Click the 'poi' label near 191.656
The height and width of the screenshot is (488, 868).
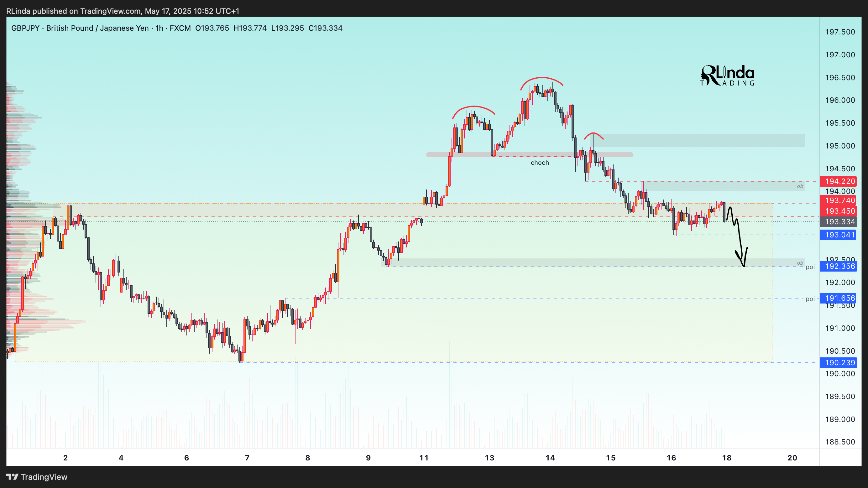(x=810, y=299)
